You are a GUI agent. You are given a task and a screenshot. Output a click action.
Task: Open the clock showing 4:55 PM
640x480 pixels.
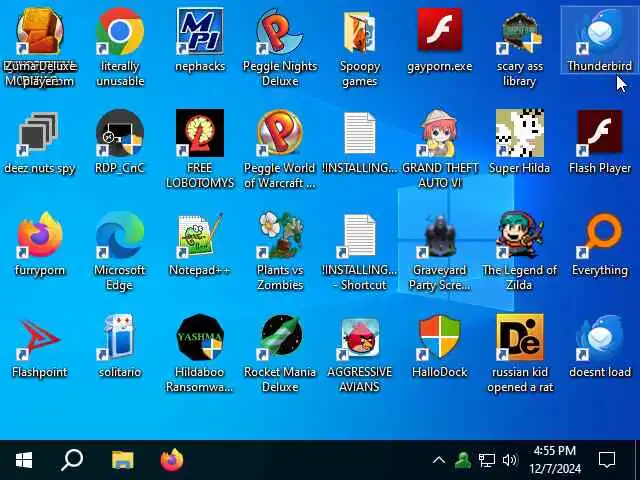coord(555,460)
